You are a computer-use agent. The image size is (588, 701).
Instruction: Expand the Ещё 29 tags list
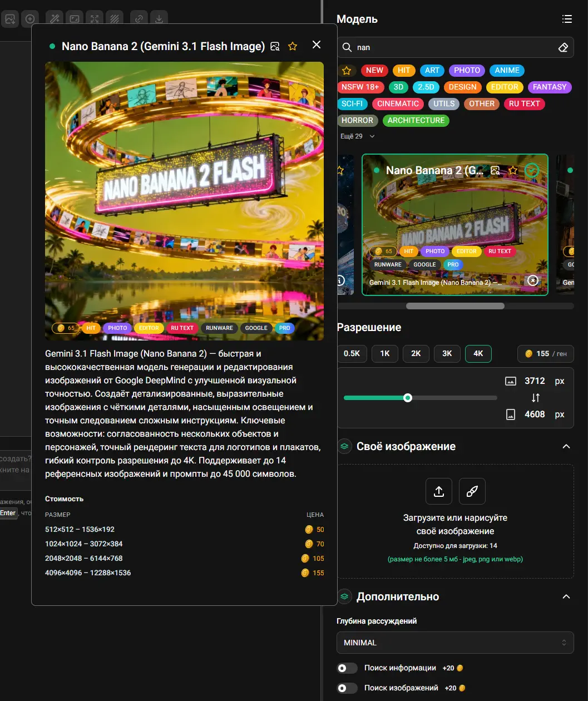(358, 136)
